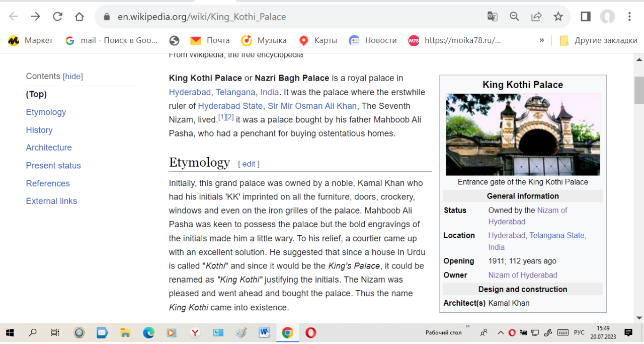The image size is (644, 344).
Task: Jump to Architecture in contents
Action: pyautogui.click(x=49, y=148)
